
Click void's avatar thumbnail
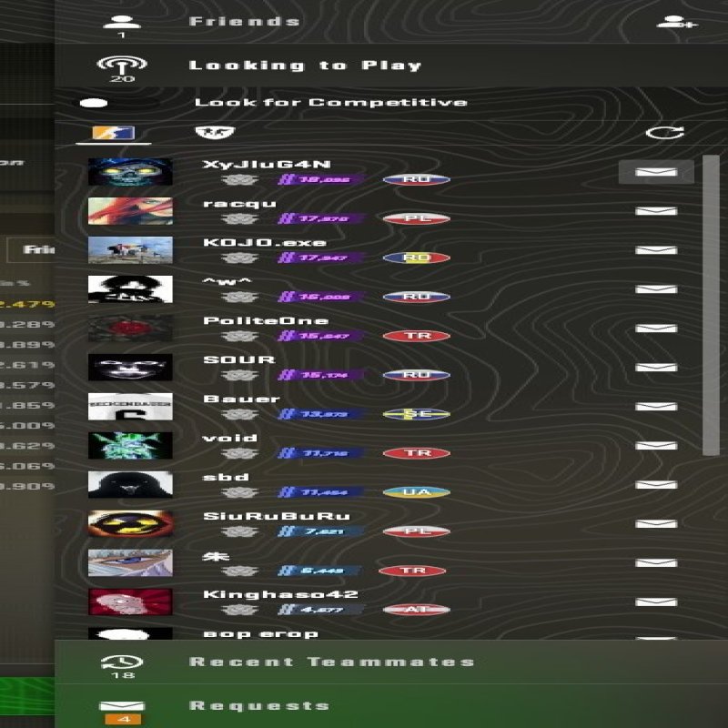click(130, 445)
